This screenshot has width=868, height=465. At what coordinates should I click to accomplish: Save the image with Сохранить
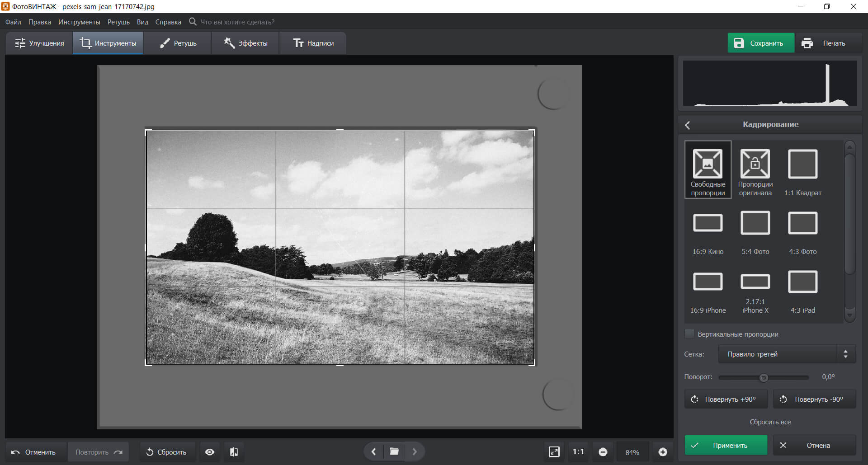coord(760,43)
